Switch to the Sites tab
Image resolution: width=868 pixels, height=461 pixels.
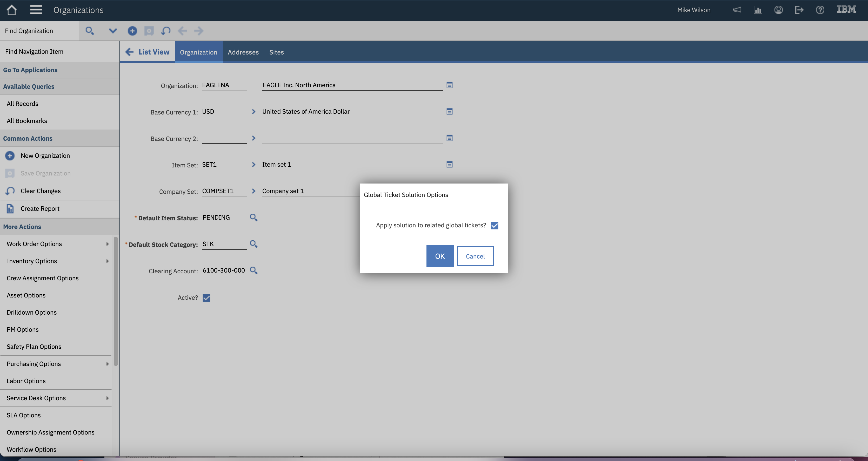[x=276, y=52]
